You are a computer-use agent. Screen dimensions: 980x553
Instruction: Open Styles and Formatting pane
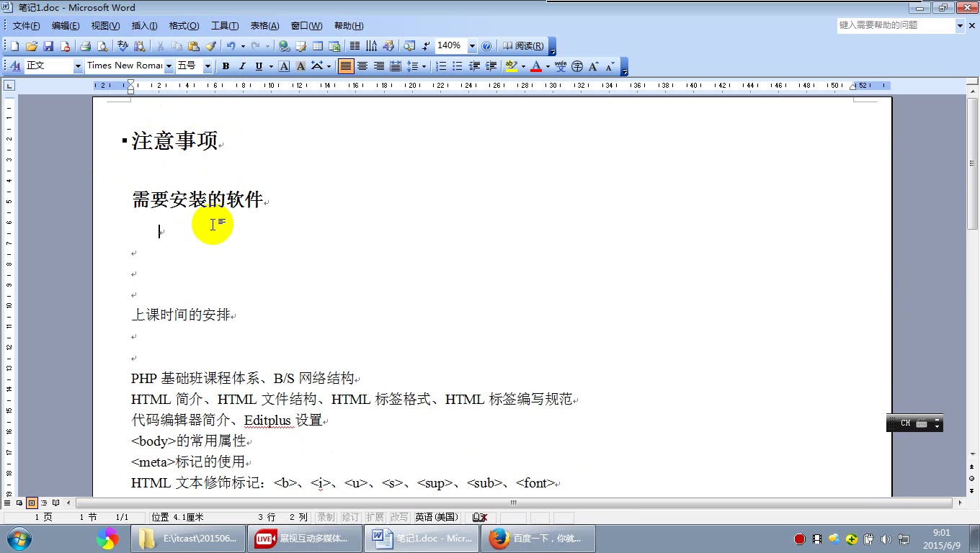[15, 66]
